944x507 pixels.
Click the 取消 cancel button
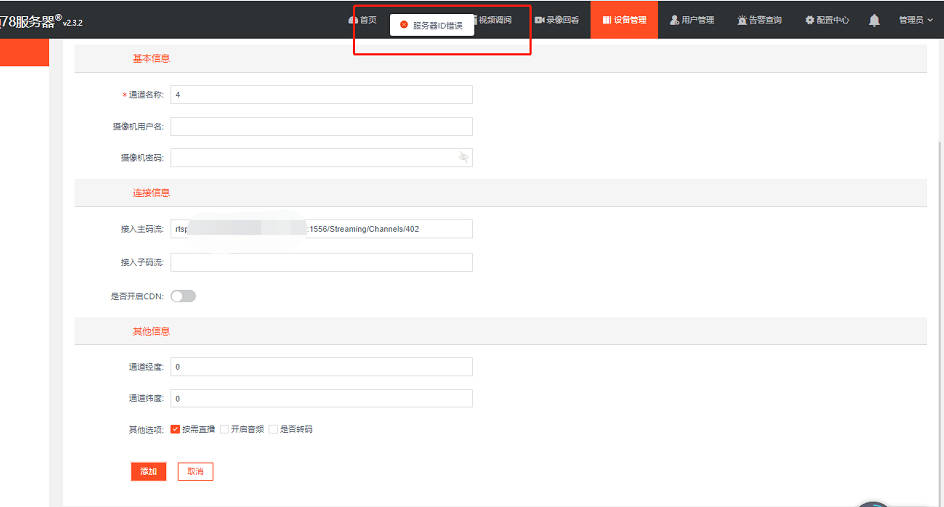[196, 471]
